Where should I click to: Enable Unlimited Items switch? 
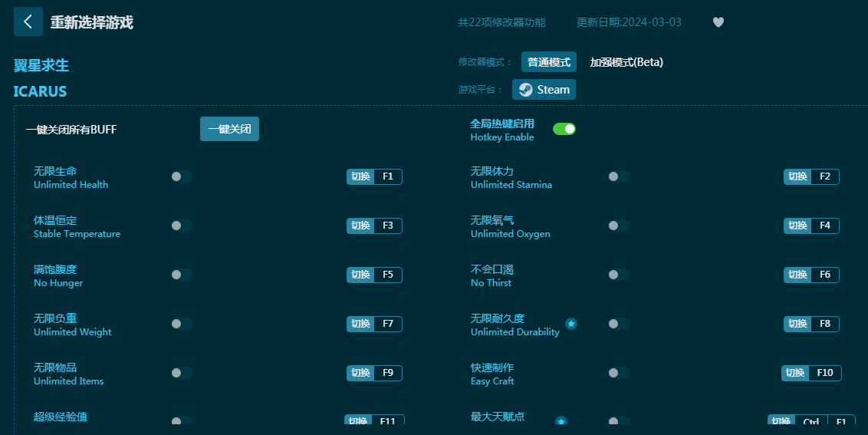(x=182, y=373)
